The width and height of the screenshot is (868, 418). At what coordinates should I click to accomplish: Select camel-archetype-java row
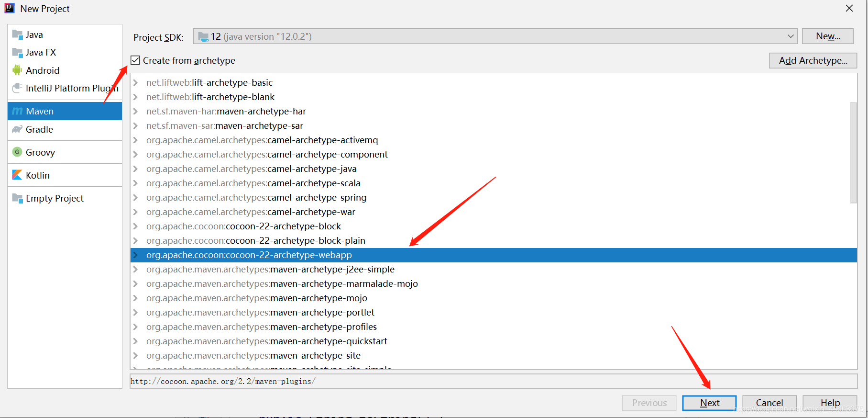coord(494,169)
